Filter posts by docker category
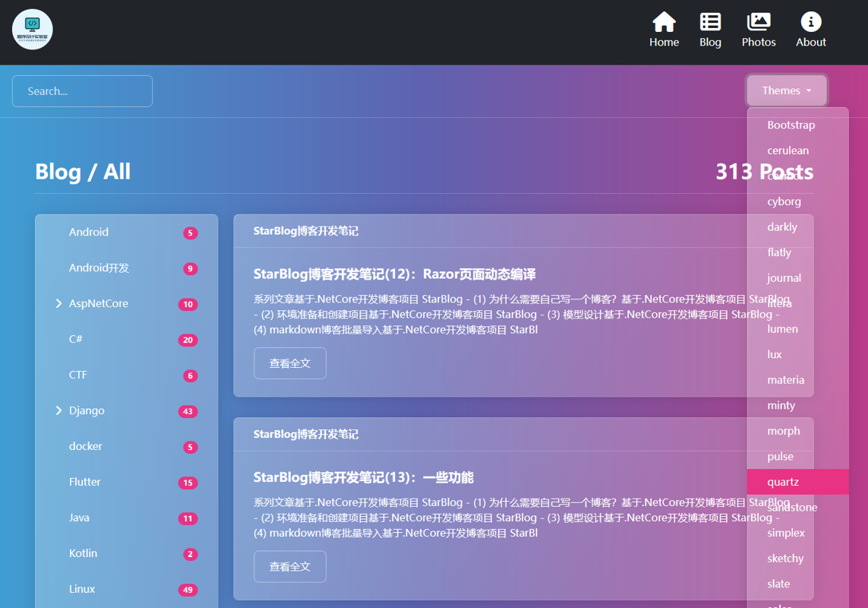 point(85,446)
